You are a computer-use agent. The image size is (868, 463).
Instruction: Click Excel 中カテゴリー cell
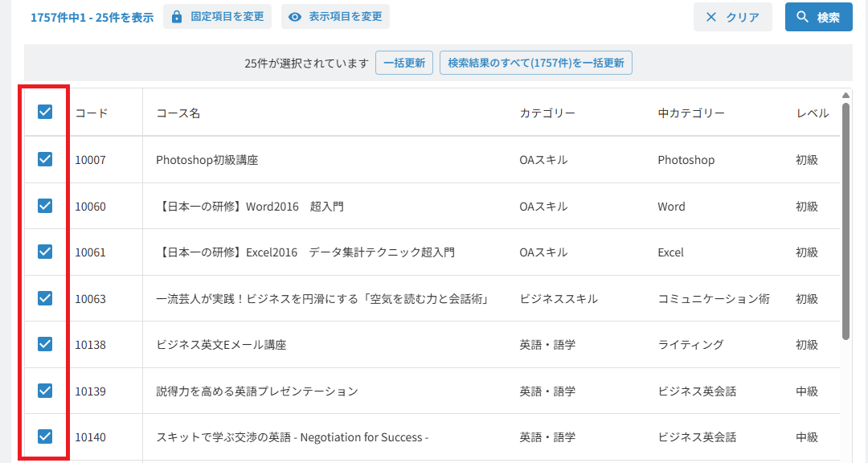(671, 252)
